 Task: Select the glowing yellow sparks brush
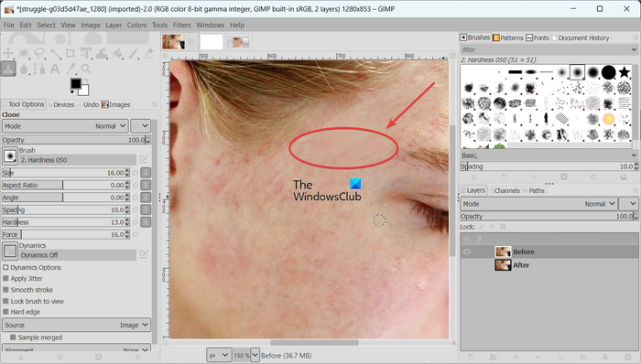[x=608, y=119]
